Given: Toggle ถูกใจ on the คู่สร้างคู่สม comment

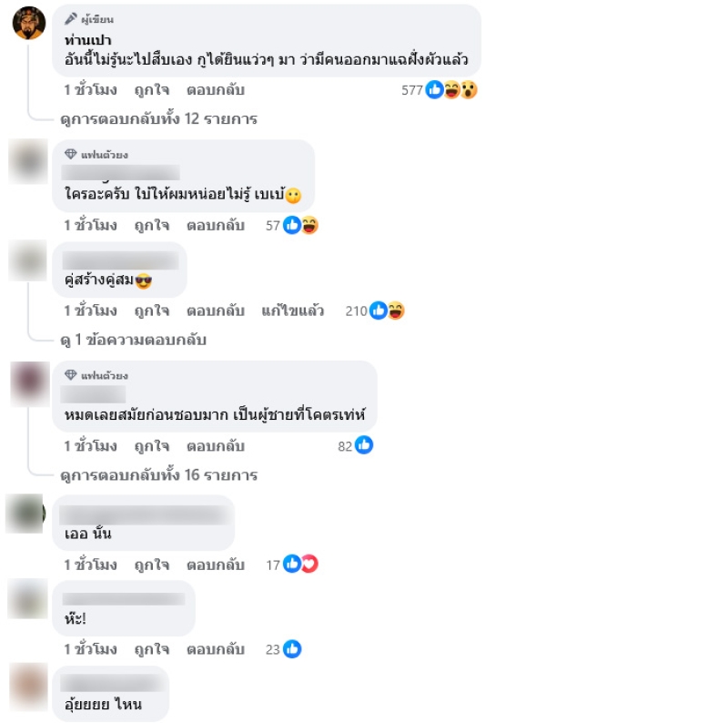Looking at the screenshot, I should [152, 311].
